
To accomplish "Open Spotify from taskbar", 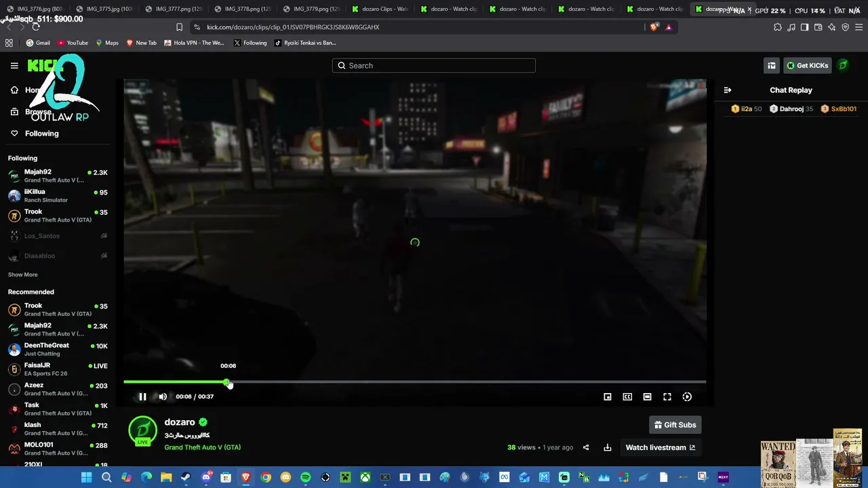I will 305,477.
